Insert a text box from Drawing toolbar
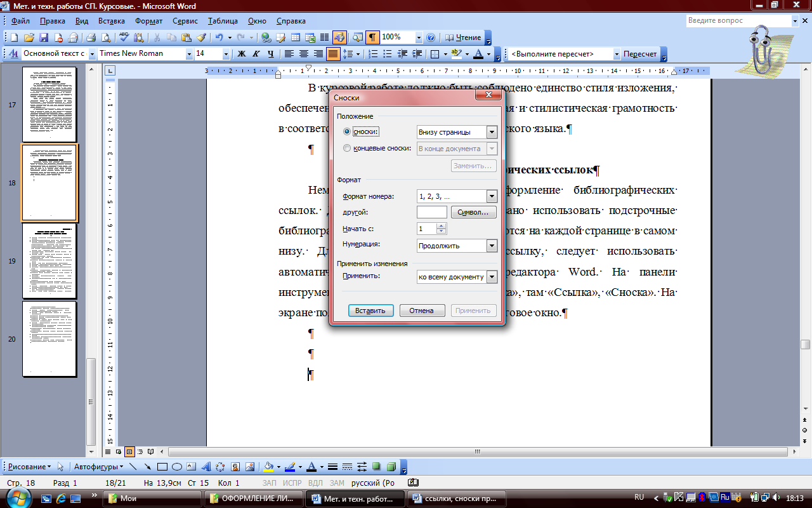The height and width of the screenshot is (508, 812). coord(192,467)
